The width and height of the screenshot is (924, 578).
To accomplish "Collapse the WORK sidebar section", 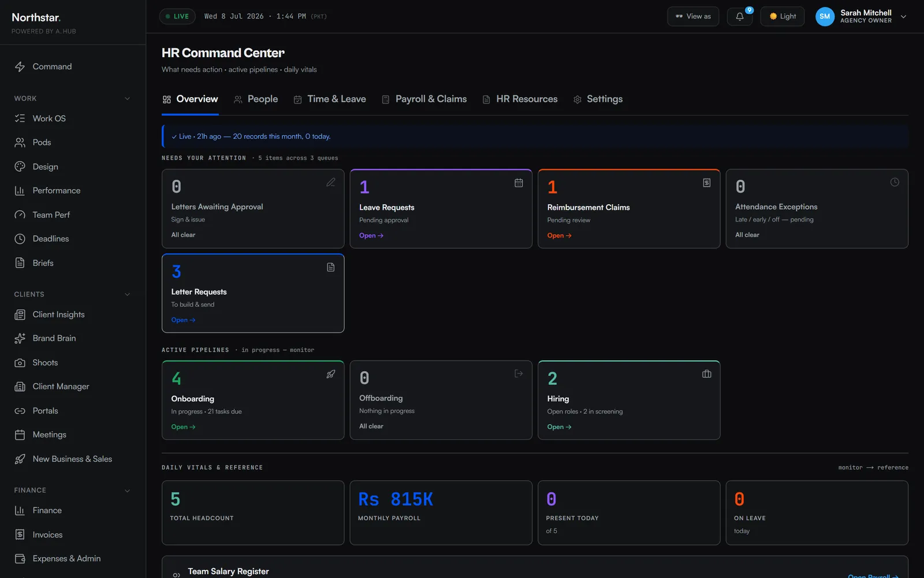I will 127,99.
